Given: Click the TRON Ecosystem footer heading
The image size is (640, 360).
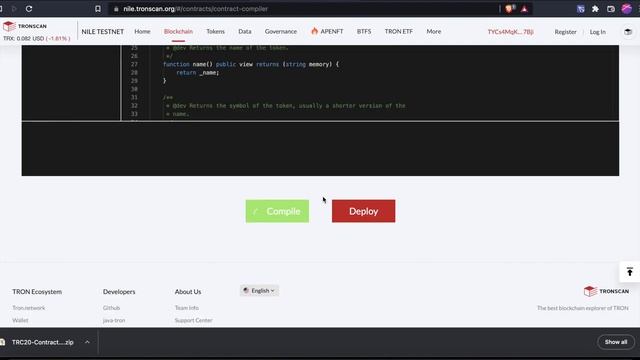Looking at the screenshot, I should 37,291.
